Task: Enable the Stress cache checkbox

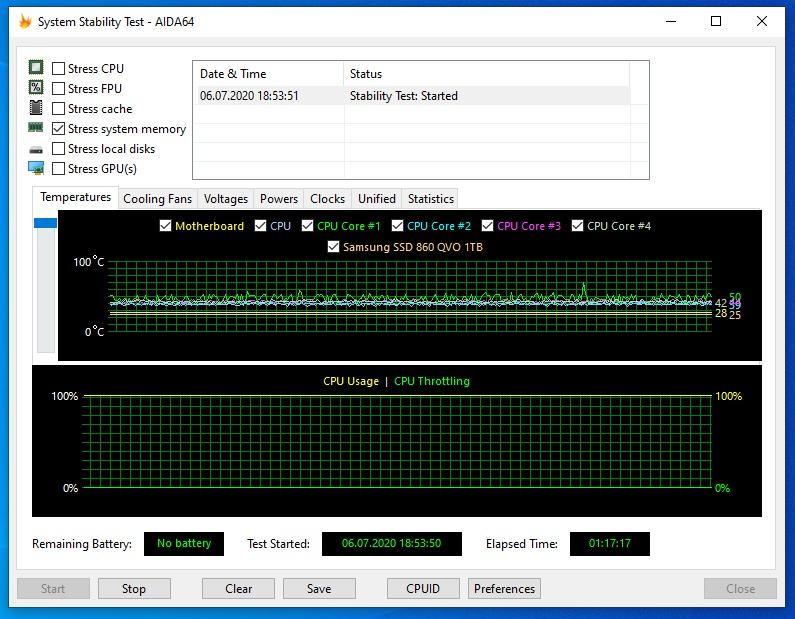Action: [59, 108]
